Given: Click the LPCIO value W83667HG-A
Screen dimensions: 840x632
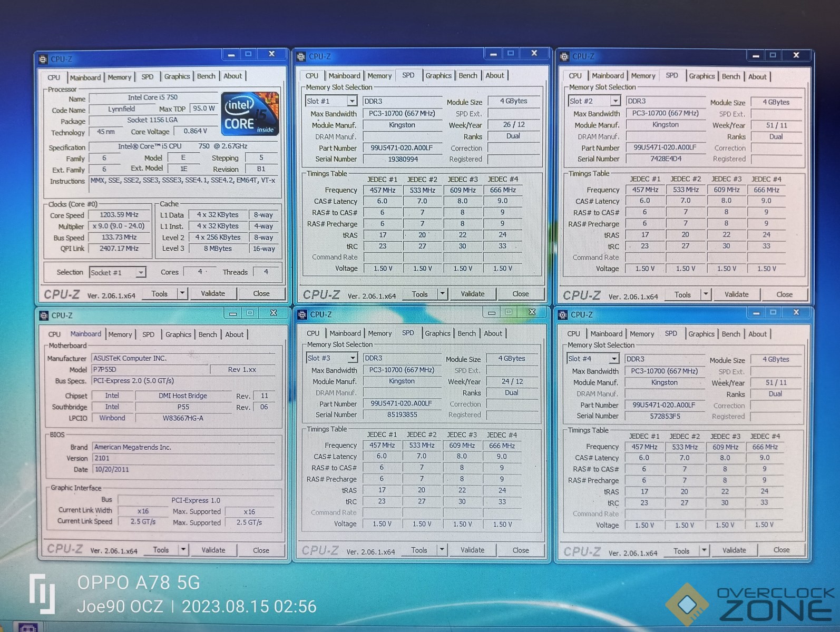Looking at the screenshot, I should (183, 418).
